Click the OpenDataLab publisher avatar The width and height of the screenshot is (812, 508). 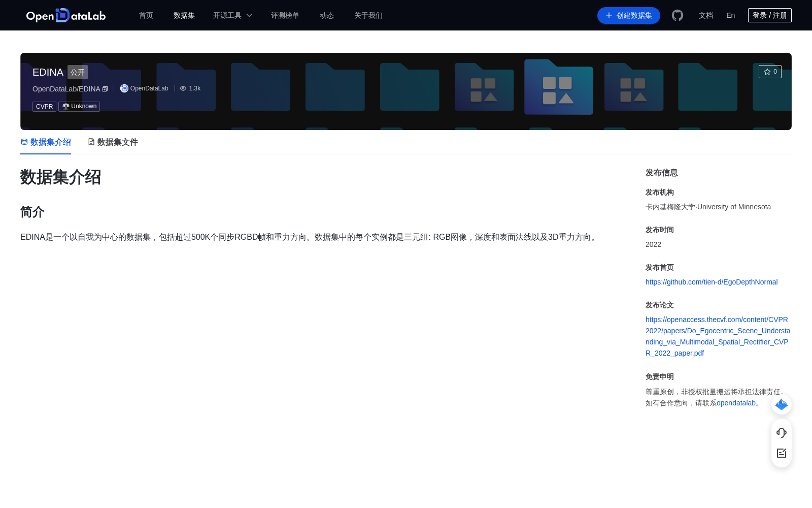(x=124, y=88)
